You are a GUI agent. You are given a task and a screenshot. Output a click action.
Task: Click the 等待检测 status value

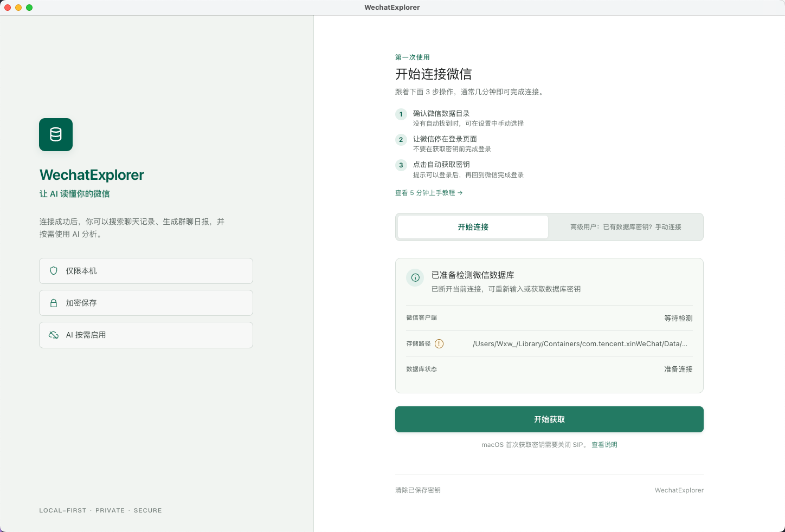pyautogui.click(x=678, y=318)
